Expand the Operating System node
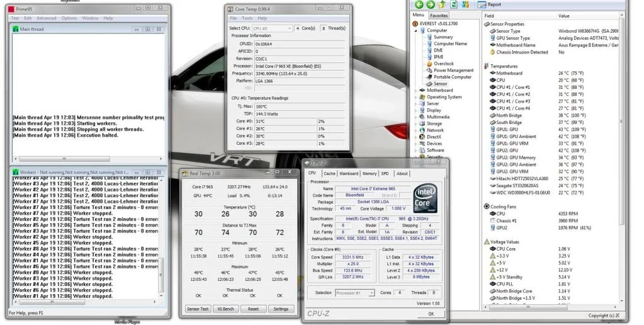Screen dimensions: 644x325 (415, 97)
